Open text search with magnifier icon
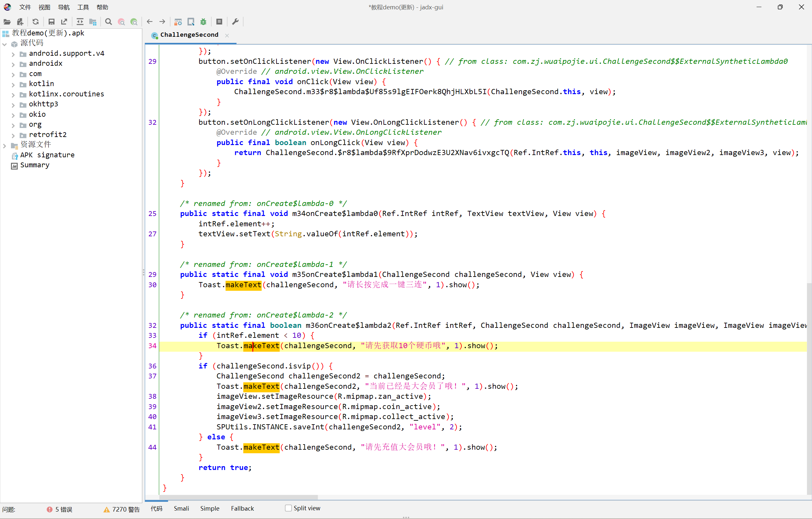Viewport: 812px width, 519px height. click(108, 22)
